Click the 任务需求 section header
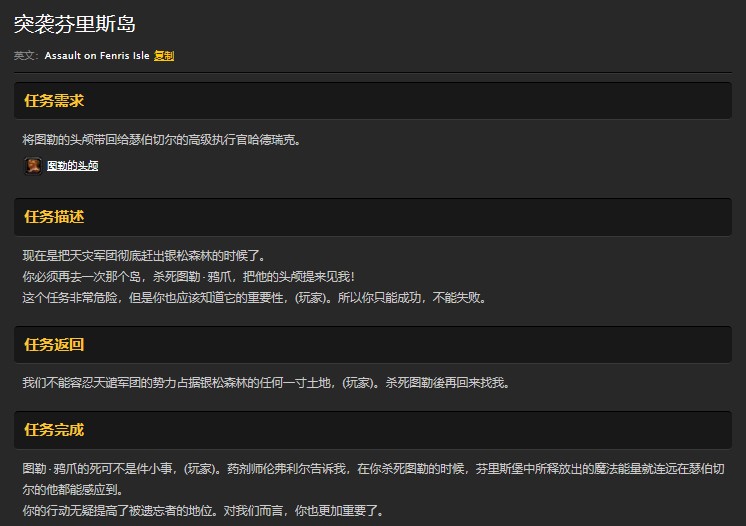The height and width of the screenshot is (526, 746). [54, 101]
